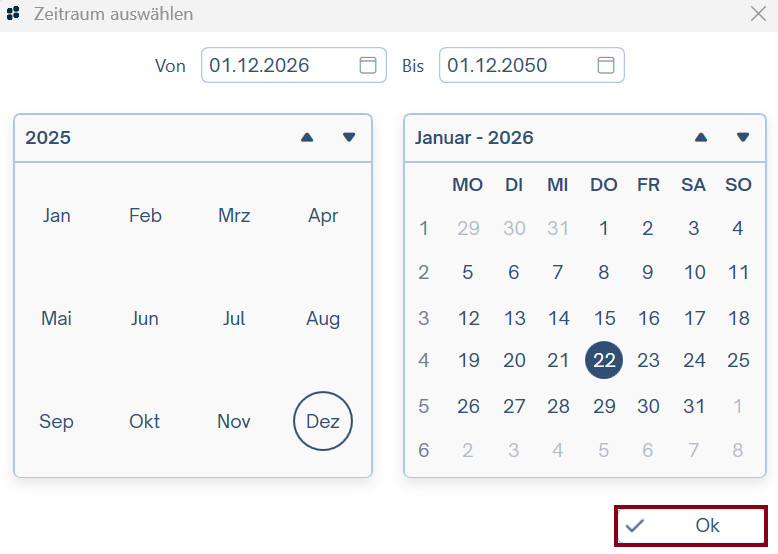
Task: Pick Jan in the month grid
Action: coord(57,215)
